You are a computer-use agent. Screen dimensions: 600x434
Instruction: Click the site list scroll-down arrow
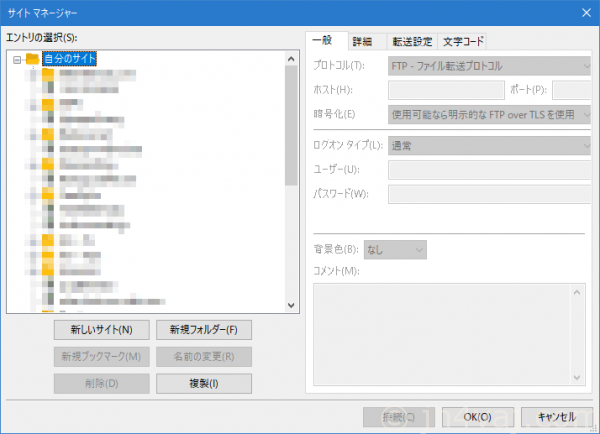coord(291,306)
